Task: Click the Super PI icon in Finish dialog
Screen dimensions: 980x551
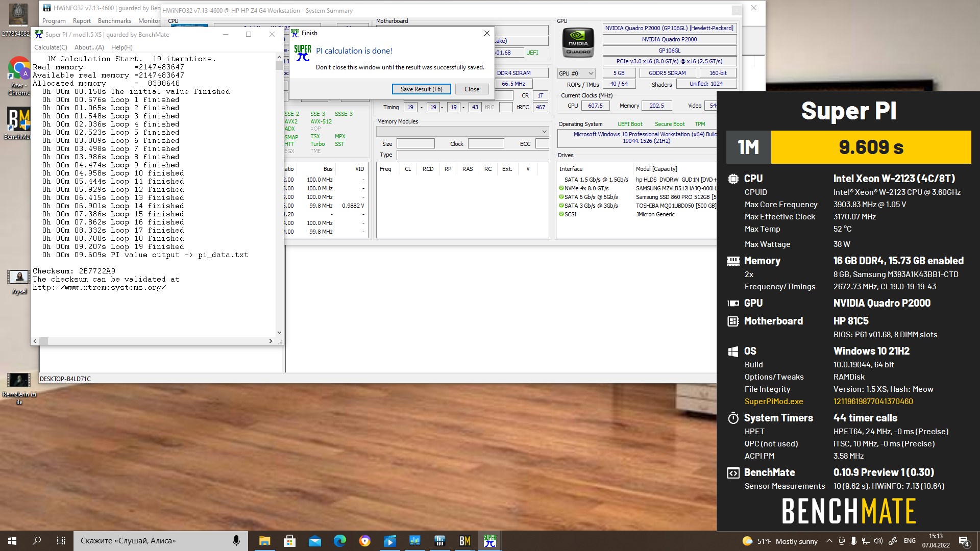Action: tap(302, 53)
